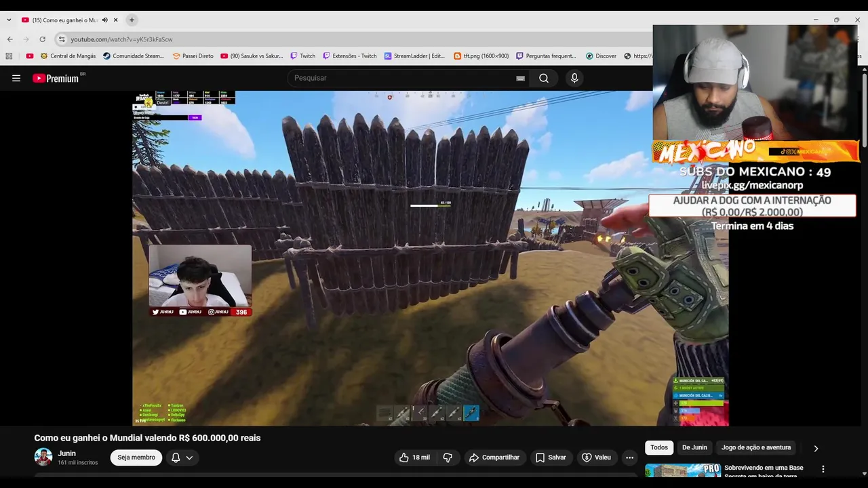Click the Compartilhar share button

[x=494, y=457]
